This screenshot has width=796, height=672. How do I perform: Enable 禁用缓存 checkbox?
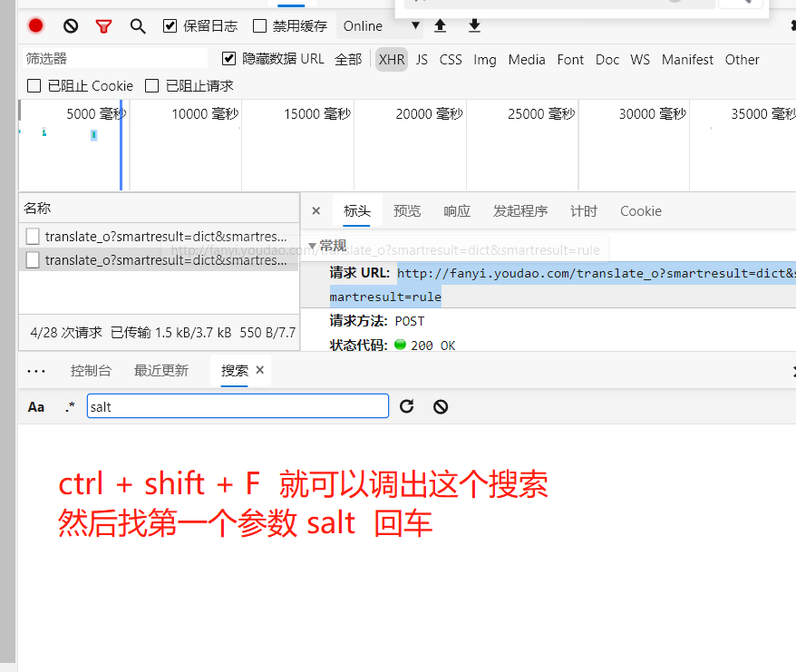click(x=259, y=26)
